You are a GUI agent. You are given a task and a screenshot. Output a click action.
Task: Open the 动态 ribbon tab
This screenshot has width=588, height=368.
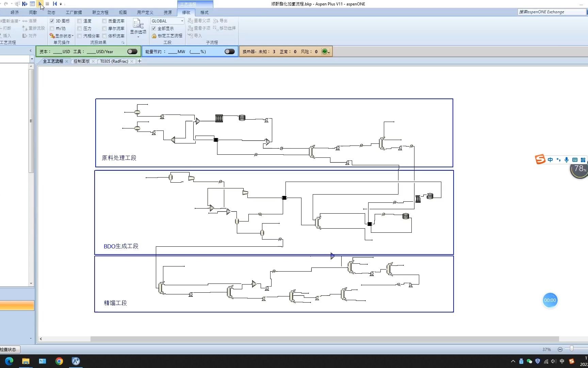pyautogui.click(x=51, y=12)
